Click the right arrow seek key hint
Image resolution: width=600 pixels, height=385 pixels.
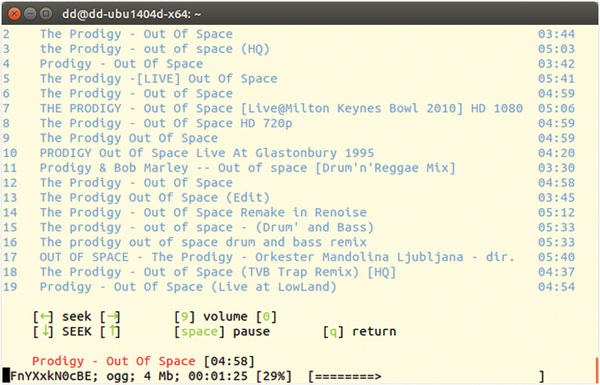(x=110, y=317)
